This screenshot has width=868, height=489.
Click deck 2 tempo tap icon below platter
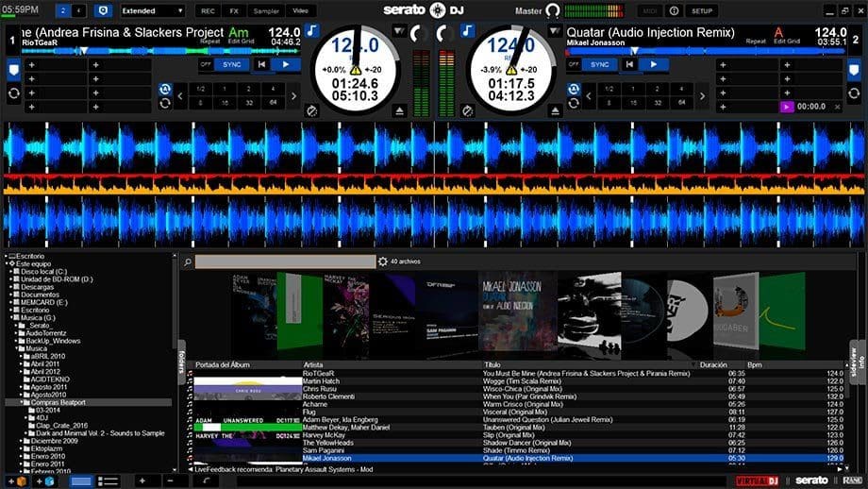tap(468, 111)
